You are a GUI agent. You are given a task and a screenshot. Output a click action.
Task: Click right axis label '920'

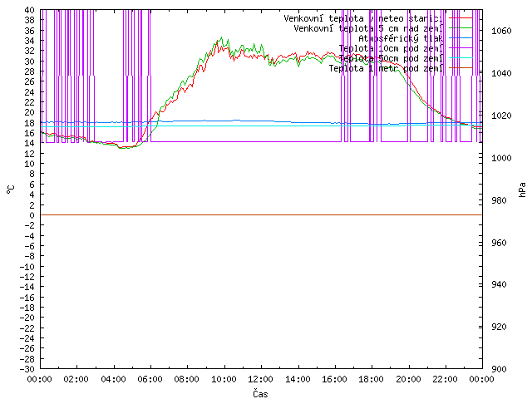coord(499,327)
